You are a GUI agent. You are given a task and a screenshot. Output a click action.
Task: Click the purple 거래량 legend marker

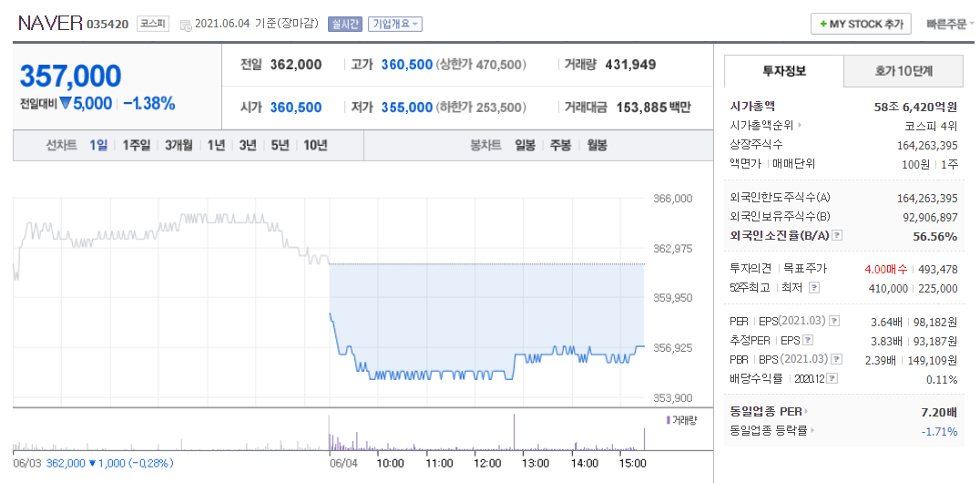pyautogui.click(x=669, y=420)
